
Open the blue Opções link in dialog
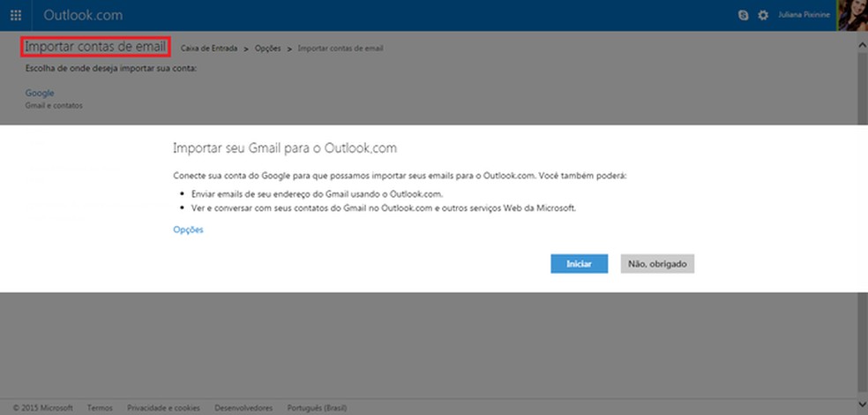[x=188, y=230]
